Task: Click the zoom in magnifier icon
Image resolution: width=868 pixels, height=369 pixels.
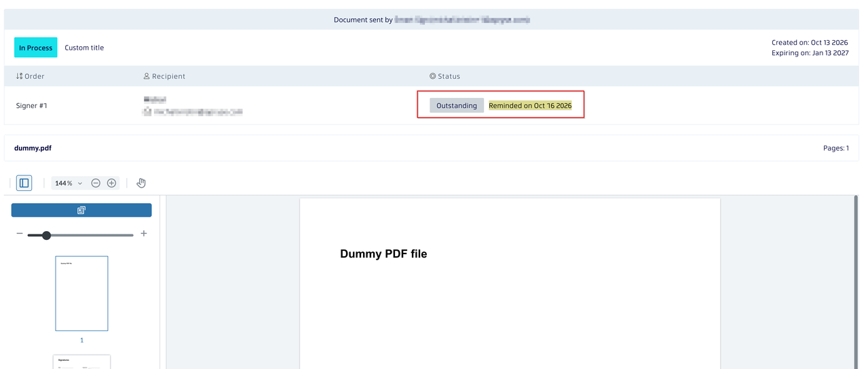Action: click(112, 183)
